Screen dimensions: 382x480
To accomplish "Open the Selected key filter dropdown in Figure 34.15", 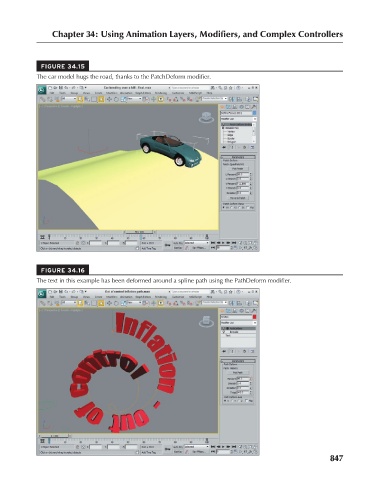I will pos(197,243).
